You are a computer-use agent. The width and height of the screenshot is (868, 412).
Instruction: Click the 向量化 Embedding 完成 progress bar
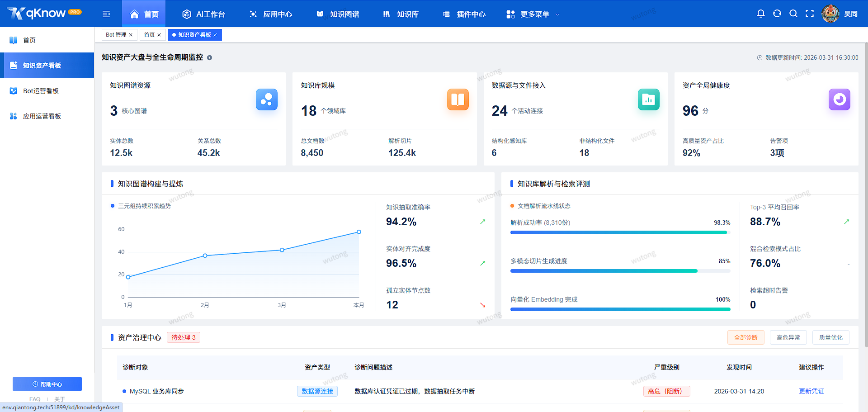tap(620, 309)
